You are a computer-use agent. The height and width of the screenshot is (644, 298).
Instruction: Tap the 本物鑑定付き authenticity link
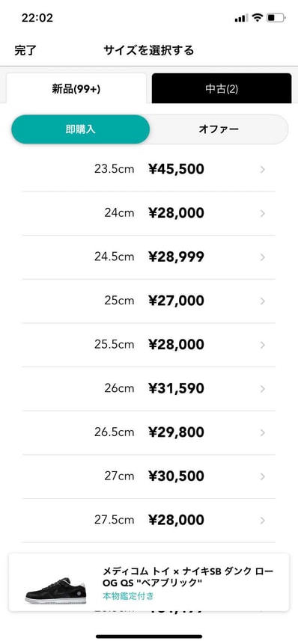[x=128, y=595]
